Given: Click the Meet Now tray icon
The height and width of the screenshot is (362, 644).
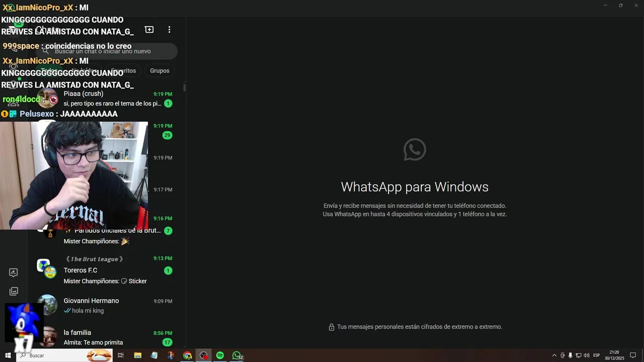Looking at the screenshot, I should tap(562, 355).
